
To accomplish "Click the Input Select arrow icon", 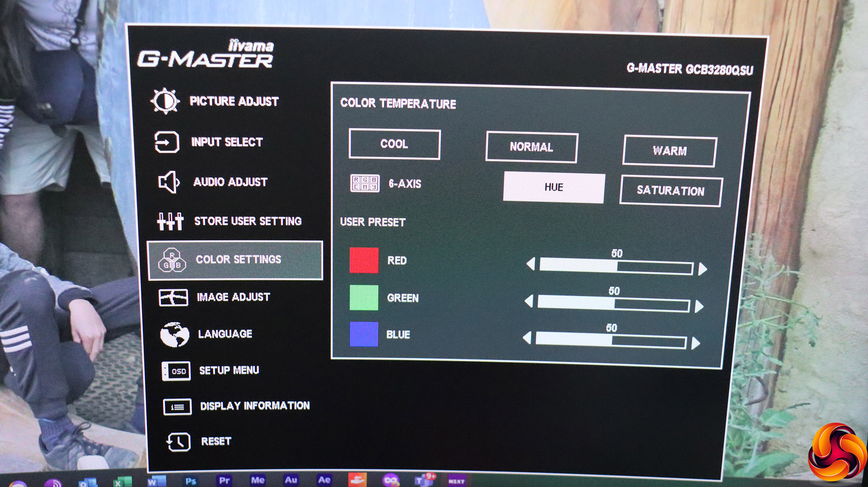I will pos(167,142).
